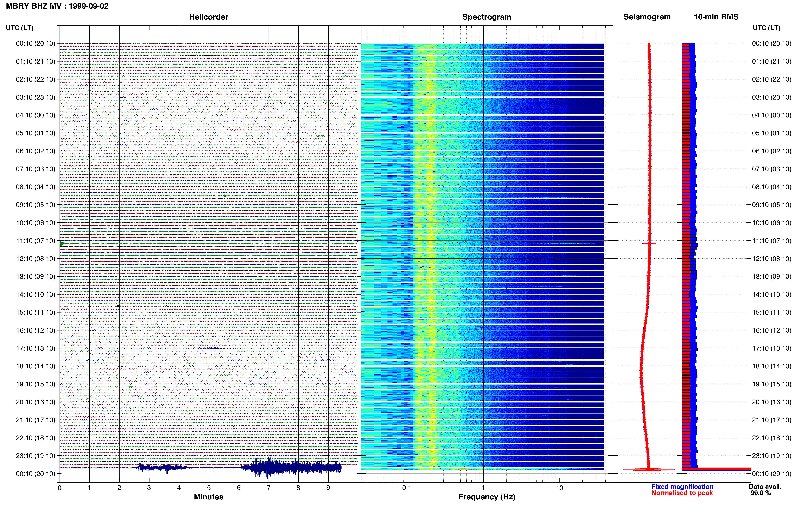Click the left 05:10 (01:10) time label
The image size is (812, 508).
click(36, 133)
